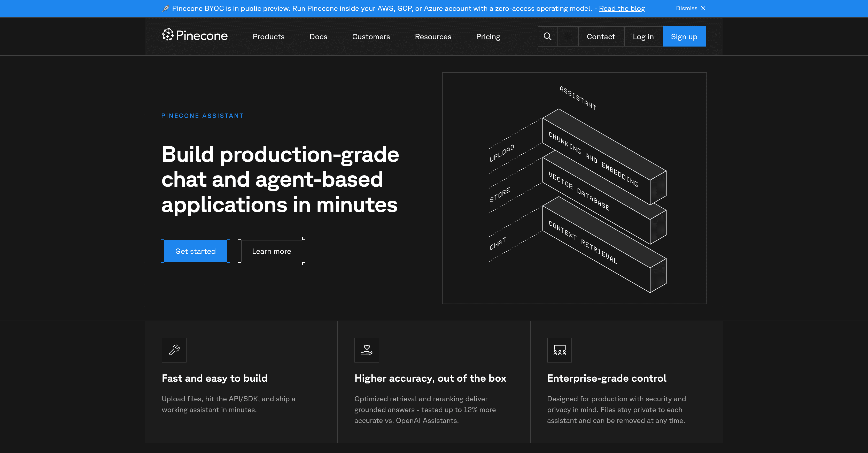The image size is (868, 453).
Task: Click the Contact link
Action: pyautogui.click(x=601, y=36)
